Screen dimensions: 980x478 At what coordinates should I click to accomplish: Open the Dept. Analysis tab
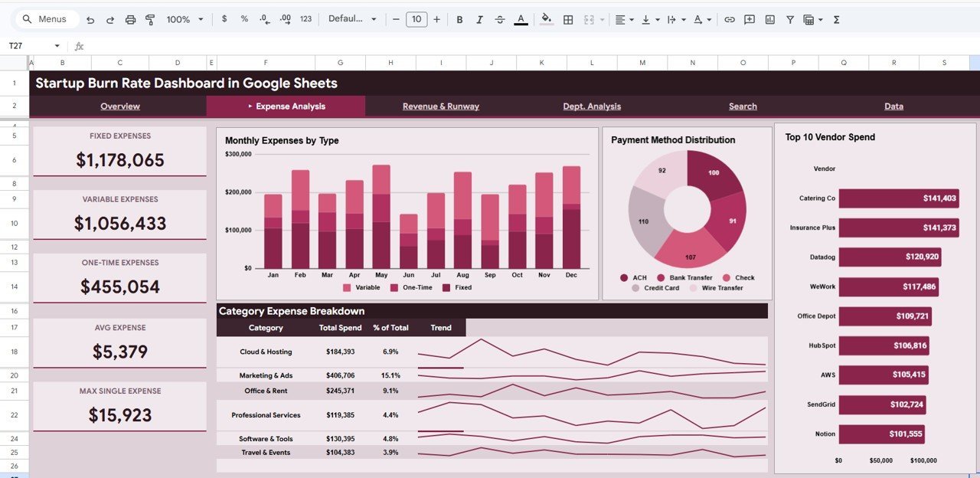click(x=592, y=106)
